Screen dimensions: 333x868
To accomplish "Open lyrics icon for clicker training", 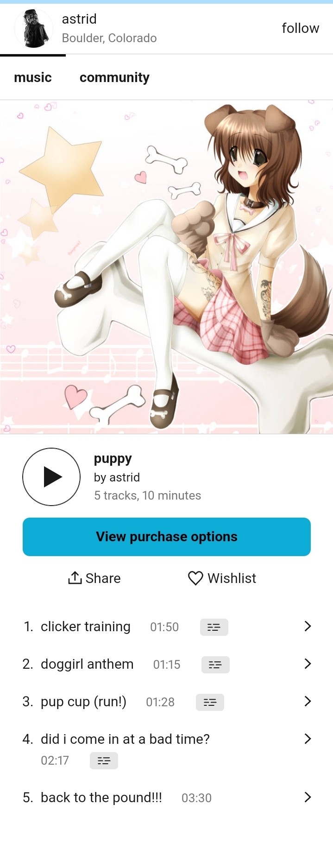I will pos(214,627).
